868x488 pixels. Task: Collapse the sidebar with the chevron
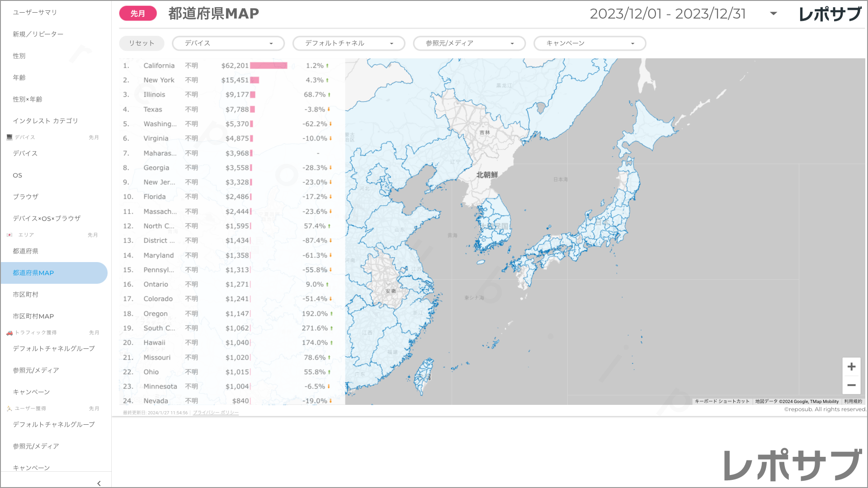click(99, 483)
